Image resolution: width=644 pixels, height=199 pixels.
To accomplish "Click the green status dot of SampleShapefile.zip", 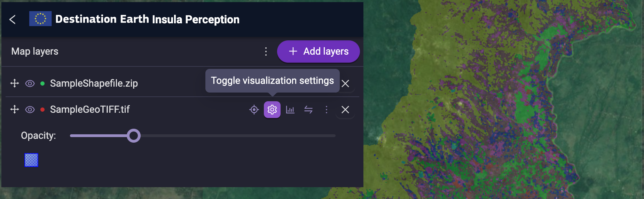I will tap(42, 83).
